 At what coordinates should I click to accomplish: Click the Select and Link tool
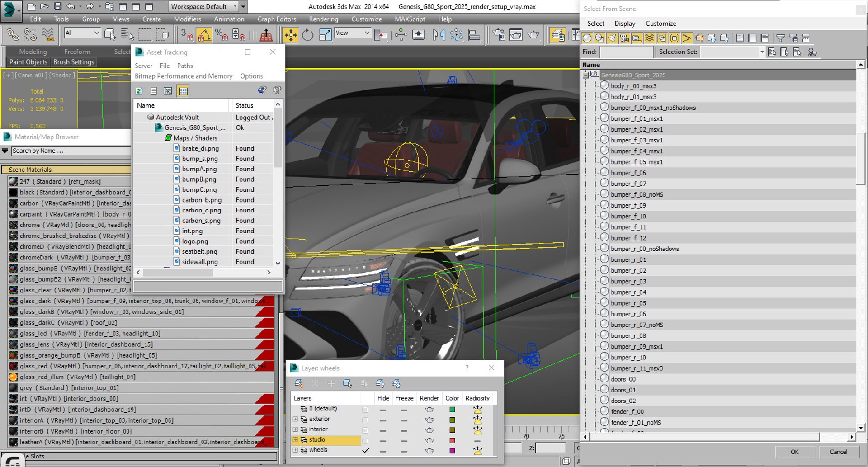click(13, 35)
